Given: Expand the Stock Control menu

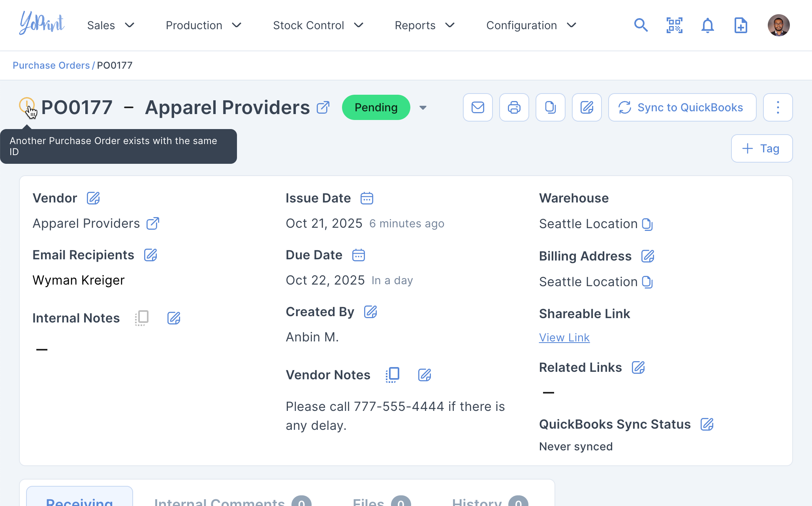Looking at the screenshot, I should point(318,25).
